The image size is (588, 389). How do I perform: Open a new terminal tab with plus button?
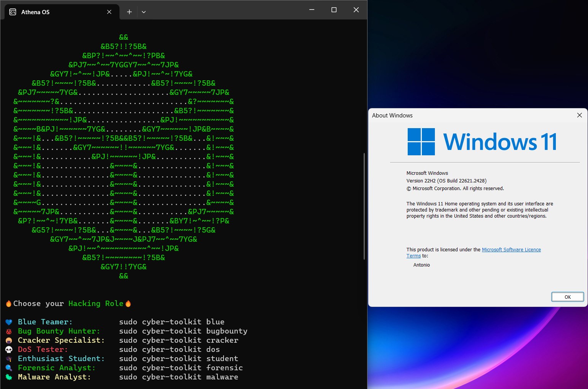coord(129,12)
